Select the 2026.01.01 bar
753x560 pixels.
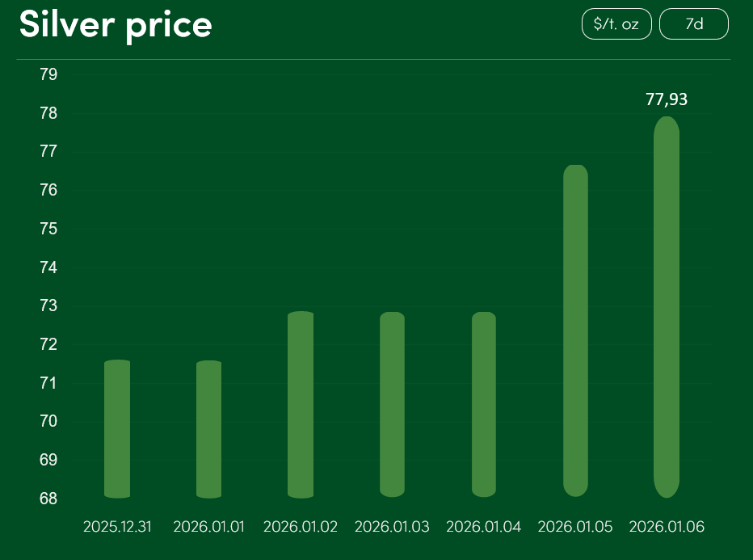point(208,429)
